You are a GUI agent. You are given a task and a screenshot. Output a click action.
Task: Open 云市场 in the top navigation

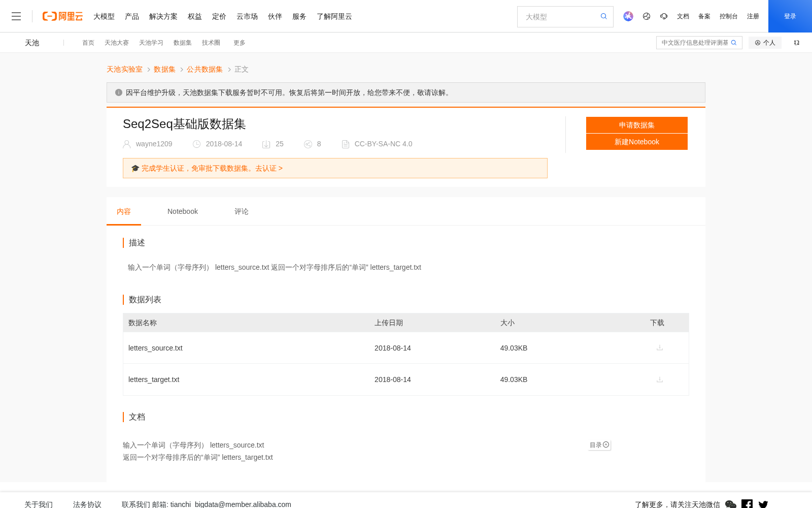247,16
